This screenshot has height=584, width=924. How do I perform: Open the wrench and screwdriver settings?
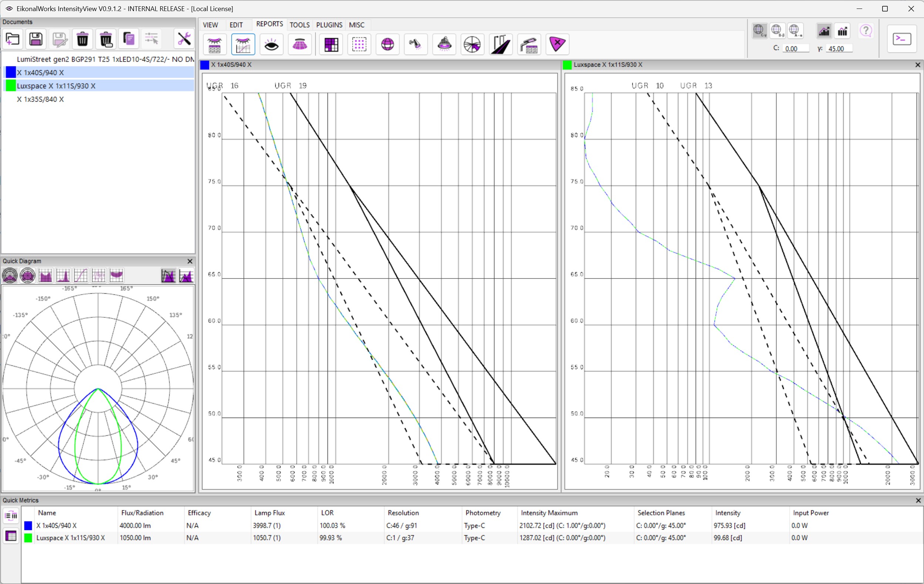(184, 39)
